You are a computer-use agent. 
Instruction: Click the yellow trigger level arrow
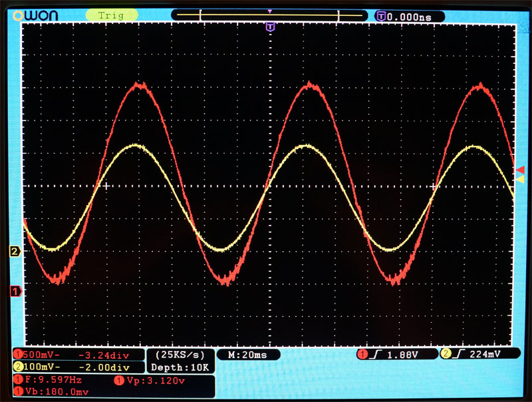pos(520,180)
